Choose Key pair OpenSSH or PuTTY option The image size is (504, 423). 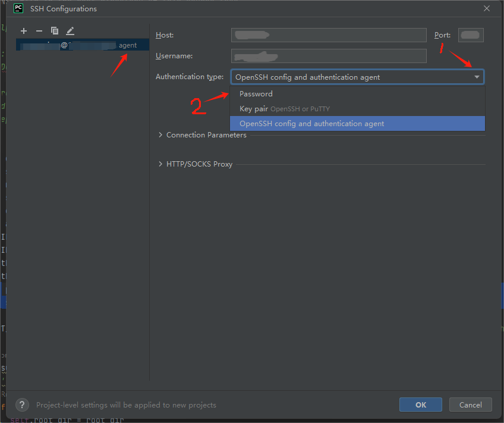click(357, 109)
